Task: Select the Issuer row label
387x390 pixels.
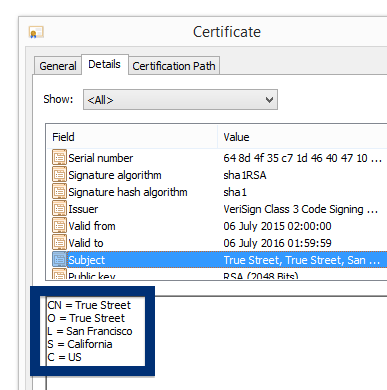Action: [x=83, y=209]
